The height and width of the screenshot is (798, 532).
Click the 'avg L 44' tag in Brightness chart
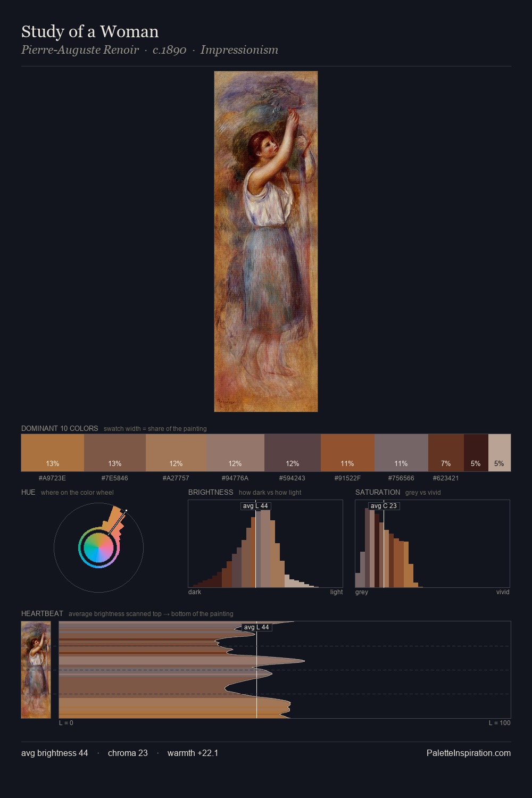255,506
